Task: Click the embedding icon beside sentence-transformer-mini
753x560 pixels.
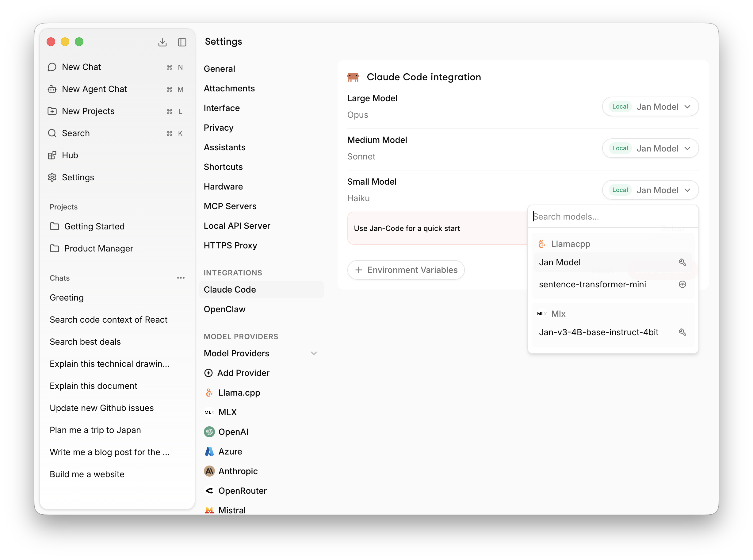Action: pyautogui.click(x=682, y=284)
